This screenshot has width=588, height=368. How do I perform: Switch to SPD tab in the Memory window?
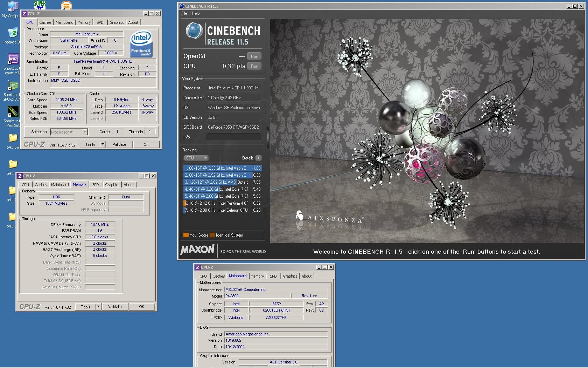[96, 185]
